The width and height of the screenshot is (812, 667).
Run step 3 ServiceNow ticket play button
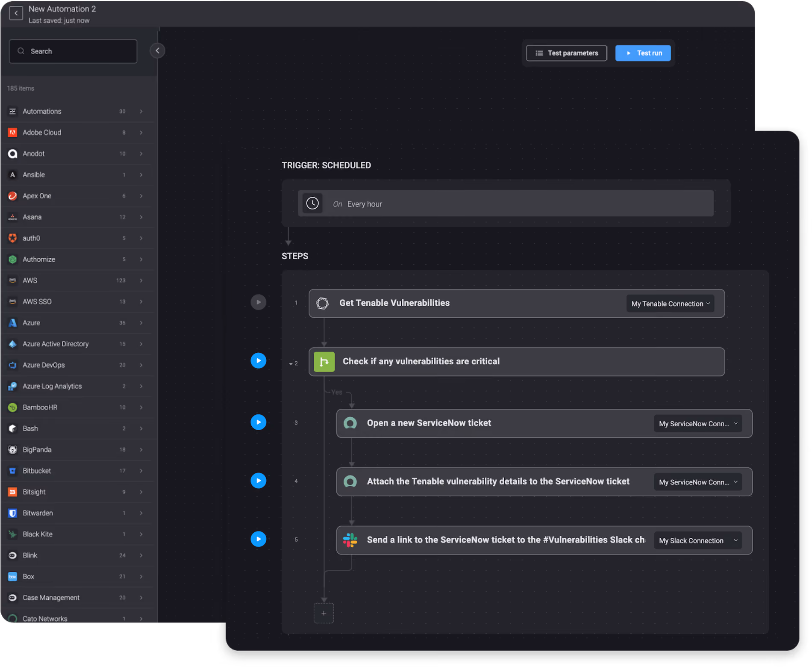click(258, 422)
